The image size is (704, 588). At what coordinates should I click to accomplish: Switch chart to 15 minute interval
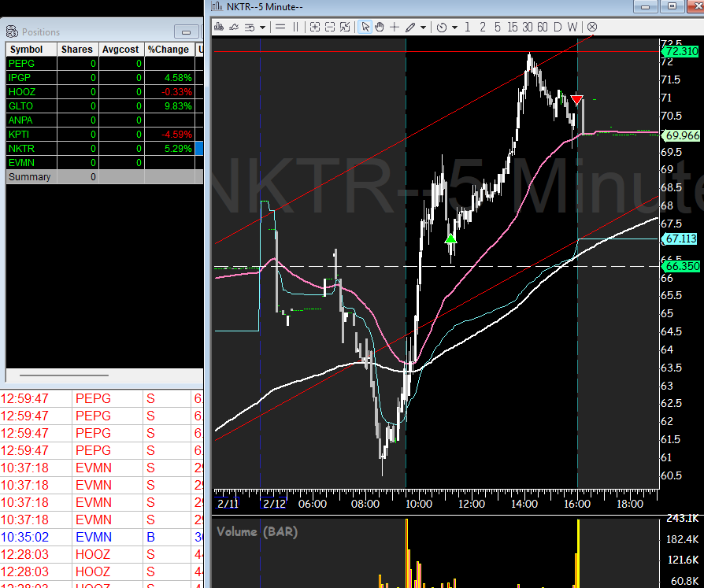(513, 28)
